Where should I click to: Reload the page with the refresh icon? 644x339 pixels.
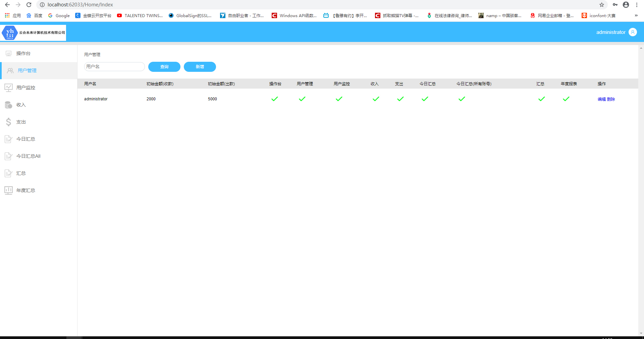coord(29,5)
